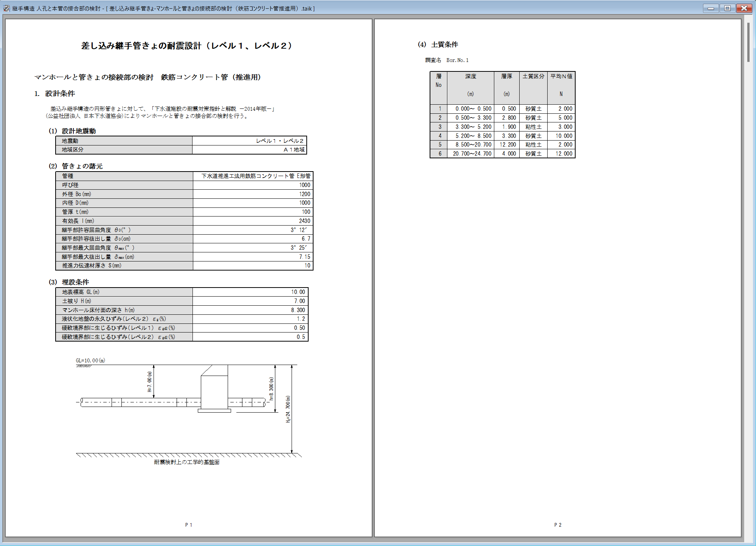Click the 平均N値 column header
756x546 pixels.
tap(561, 76)
